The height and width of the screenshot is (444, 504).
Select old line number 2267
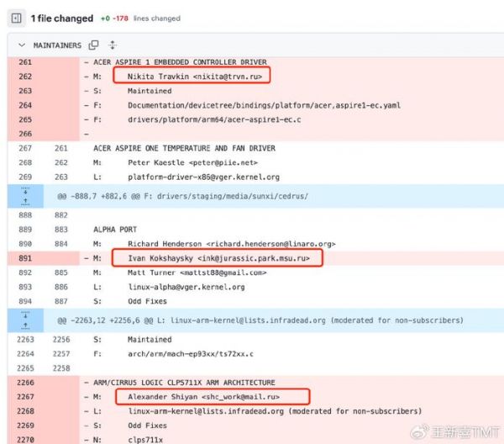(x=24, y=397)
